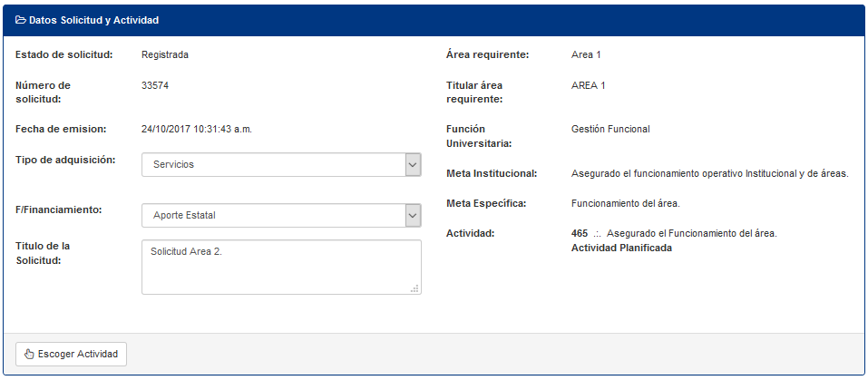This screenshot has height=380, width=868.
Task: Click the hand pointer icon on Escoger Actividad
Action: pyautogui.click(x=29, y=355)
